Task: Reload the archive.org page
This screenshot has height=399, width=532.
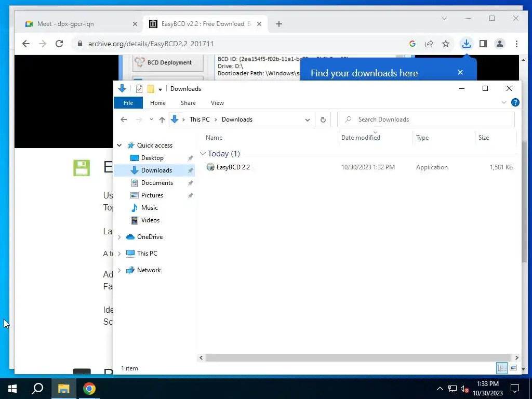Action: [x=59, y=44]
